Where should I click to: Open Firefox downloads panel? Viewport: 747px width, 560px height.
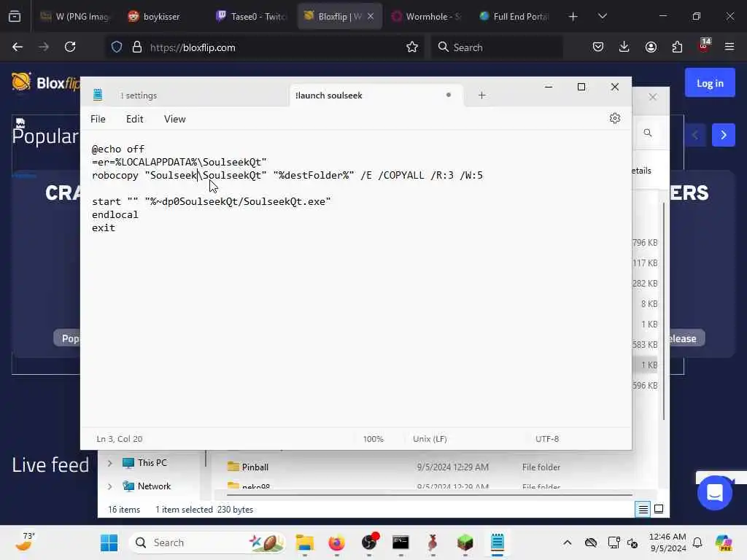click(x=624, y=47)
